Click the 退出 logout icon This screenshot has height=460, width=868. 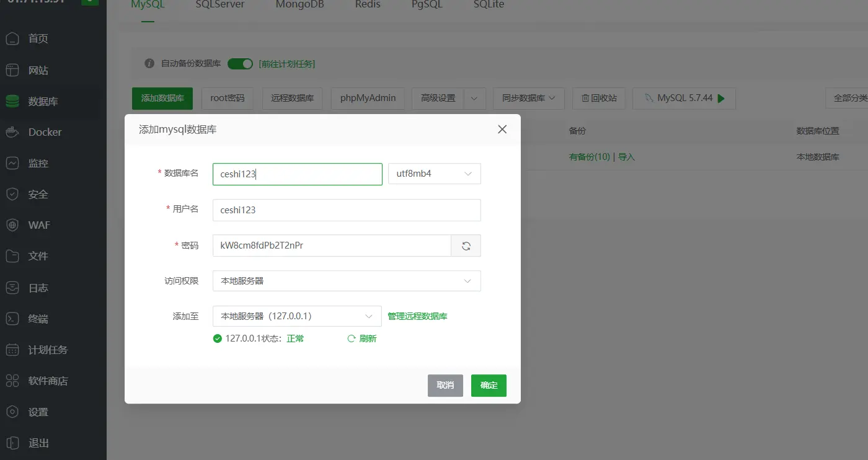[12, 443]
